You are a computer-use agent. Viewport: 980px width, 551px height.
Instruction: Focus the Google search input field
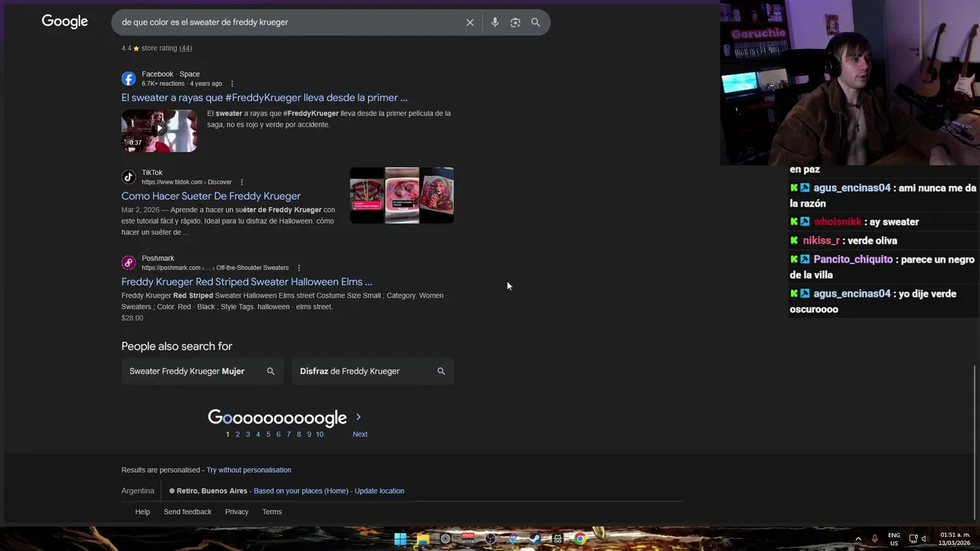(291, 22)
